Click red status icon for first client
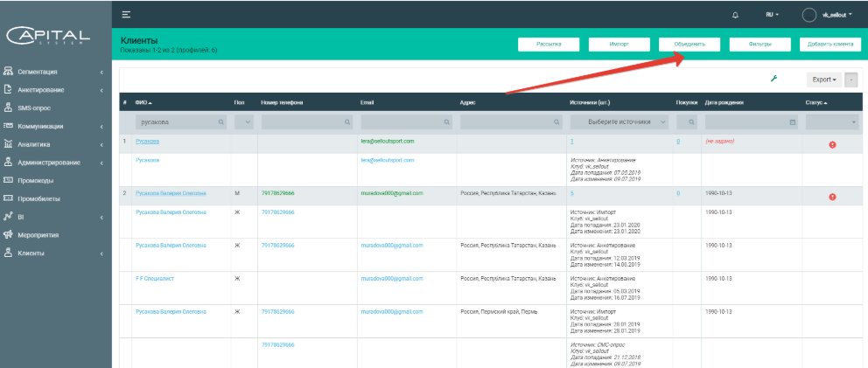Viewport: 868px width, 368px height. (x=832, y=144)
